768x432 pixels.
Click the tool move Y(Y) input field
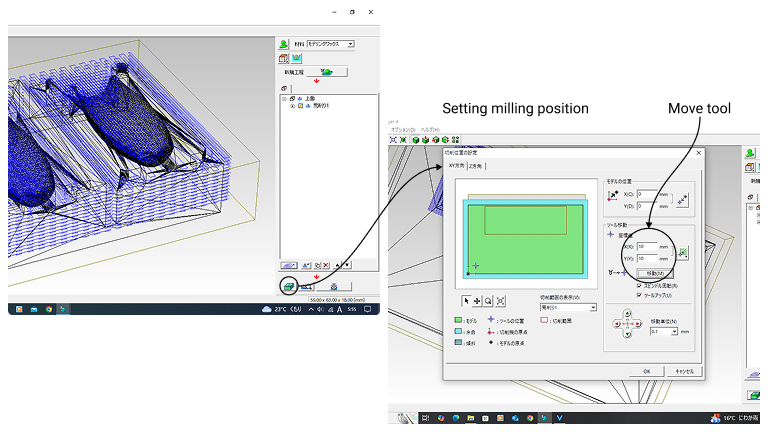(x=647, y=258)
